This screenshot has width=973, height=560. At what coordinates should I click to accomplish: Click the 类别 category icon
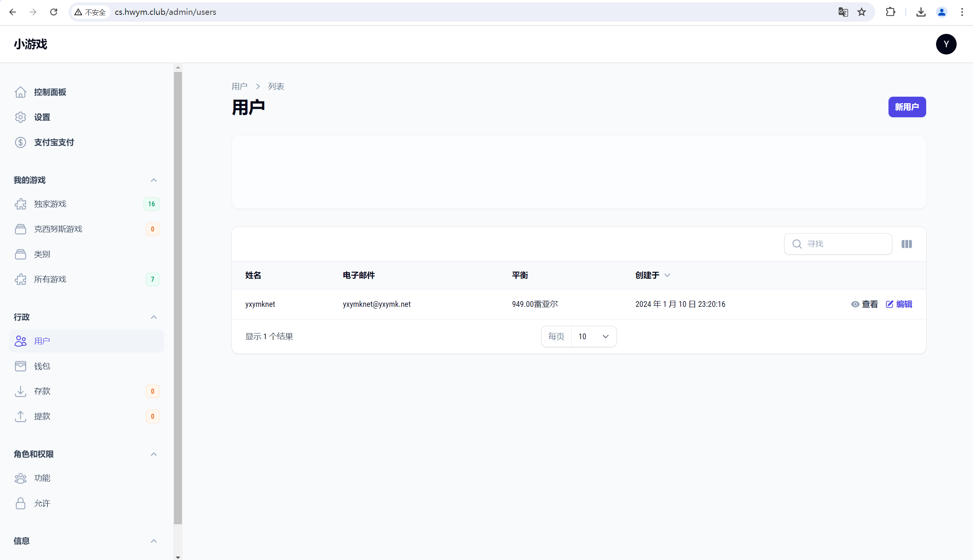pyautogui.click(x=21, y=254)
